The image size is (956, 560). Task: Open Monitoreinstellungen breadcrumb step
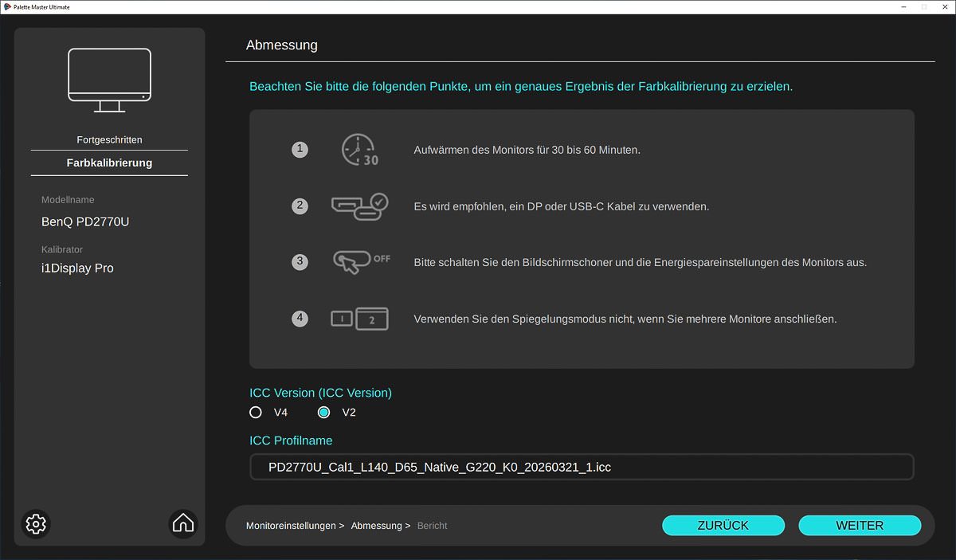coord(291,526)
